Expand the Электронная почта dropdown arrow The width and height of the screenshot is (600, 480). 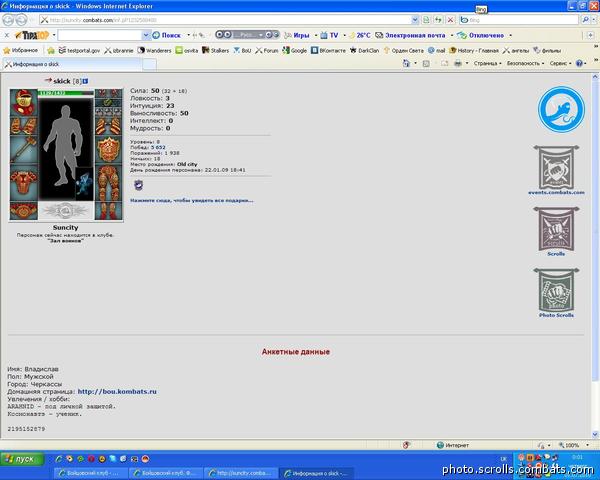pos(452,35)
